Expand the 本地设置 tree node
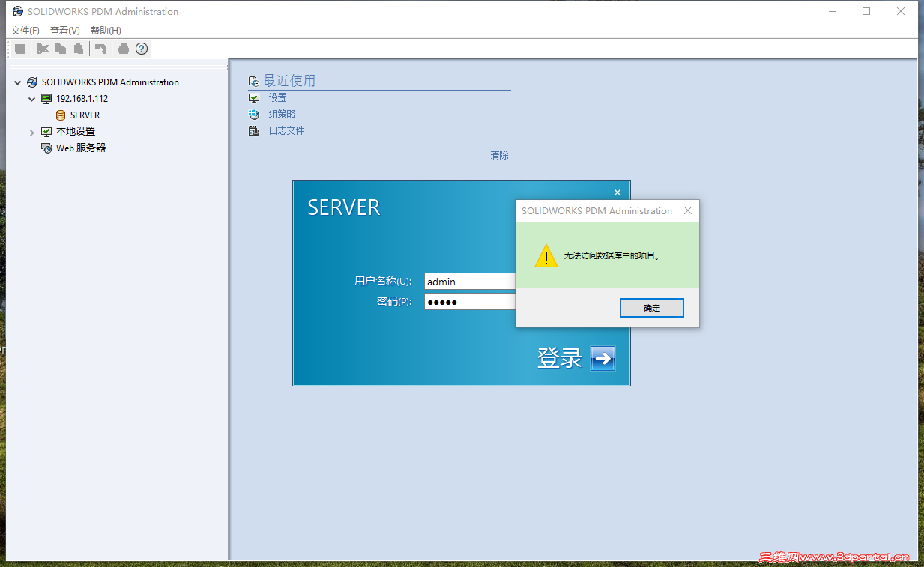 (x=32, y=133)
